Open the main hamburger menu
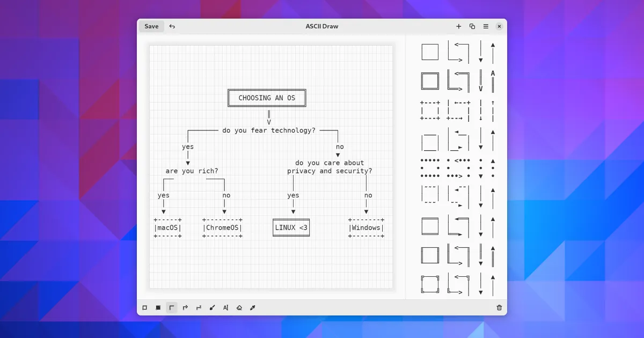 (486, 26)
